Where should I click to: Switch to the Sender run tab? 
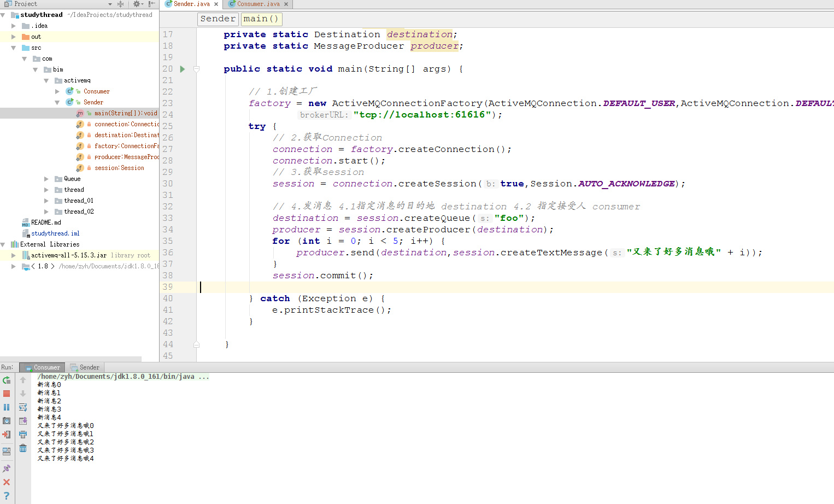click(x=85, y=367)
